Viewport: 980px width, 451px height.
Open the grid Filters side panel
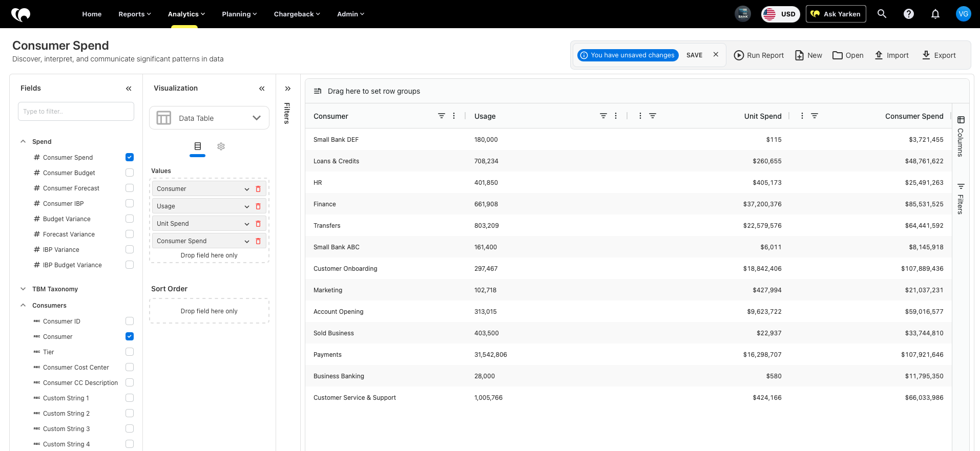coord(961,198)
